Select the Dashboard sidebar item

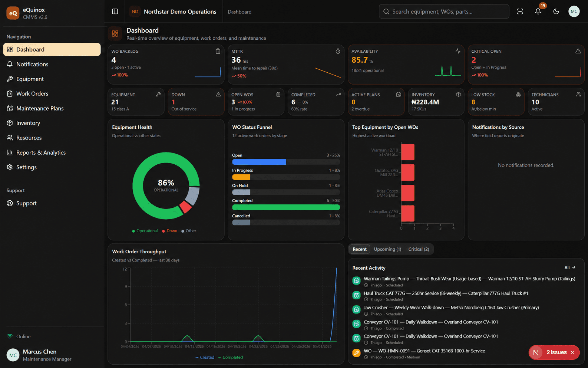[x=52, y=49]
